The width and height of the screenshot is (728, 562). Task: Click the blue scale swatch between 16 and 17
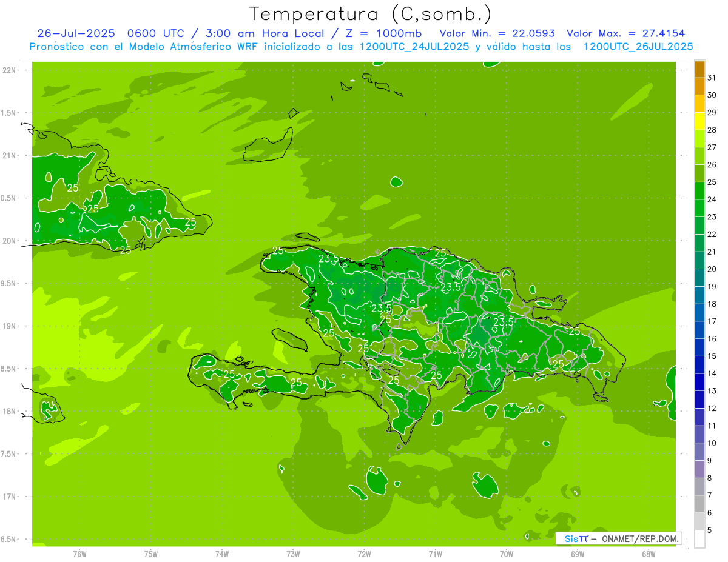pyautogui.click(x=699, y=330)
